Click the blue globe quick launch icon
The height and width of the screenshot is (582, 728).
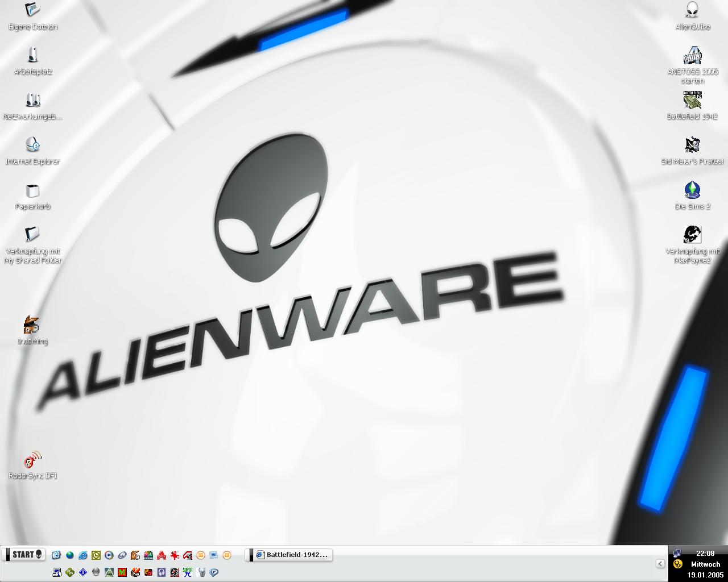(x=69, y=555)
